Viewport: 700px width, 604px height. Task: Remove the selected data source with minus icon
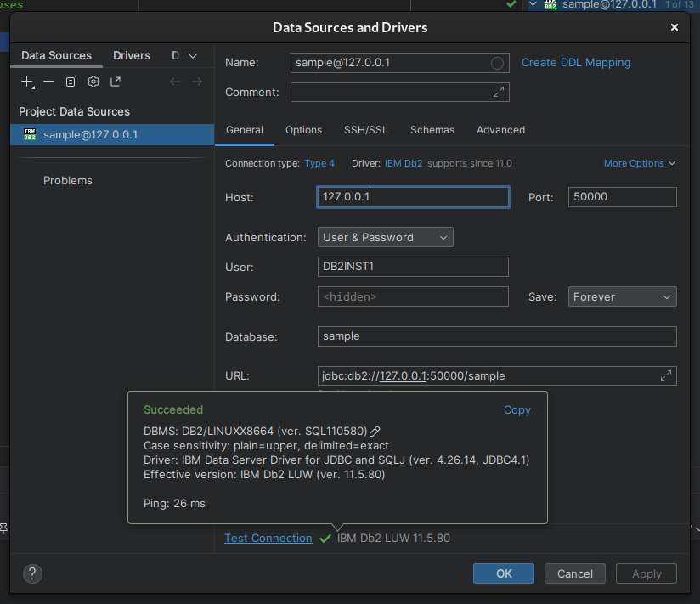(49, 82)
